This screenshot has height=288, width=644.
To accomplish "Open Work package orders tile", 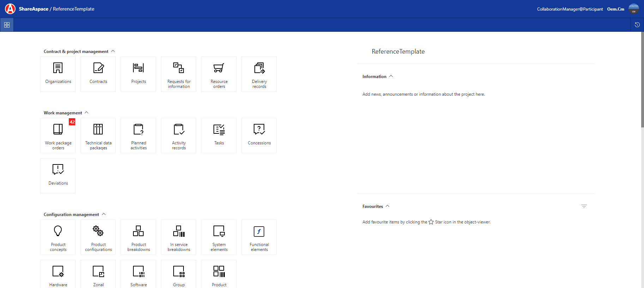I will click(58, 136).
